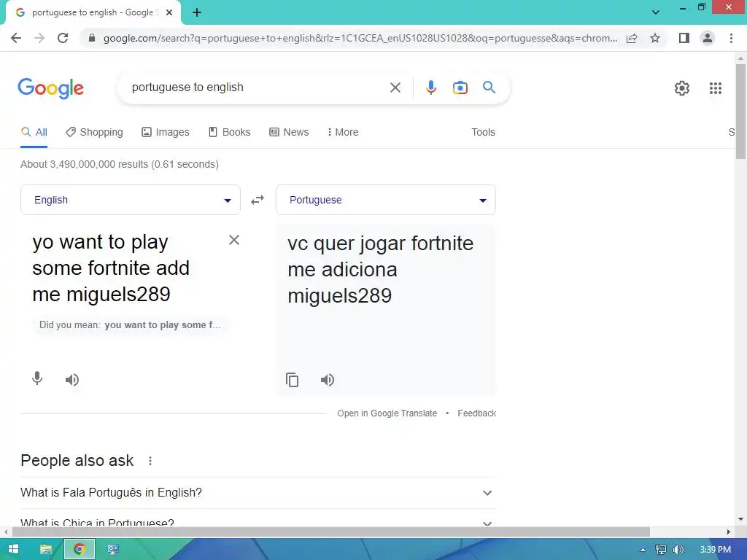Click the browser forward arrow
The width and height of the screenshot is (747, 560).
click(x=39, y=38)
